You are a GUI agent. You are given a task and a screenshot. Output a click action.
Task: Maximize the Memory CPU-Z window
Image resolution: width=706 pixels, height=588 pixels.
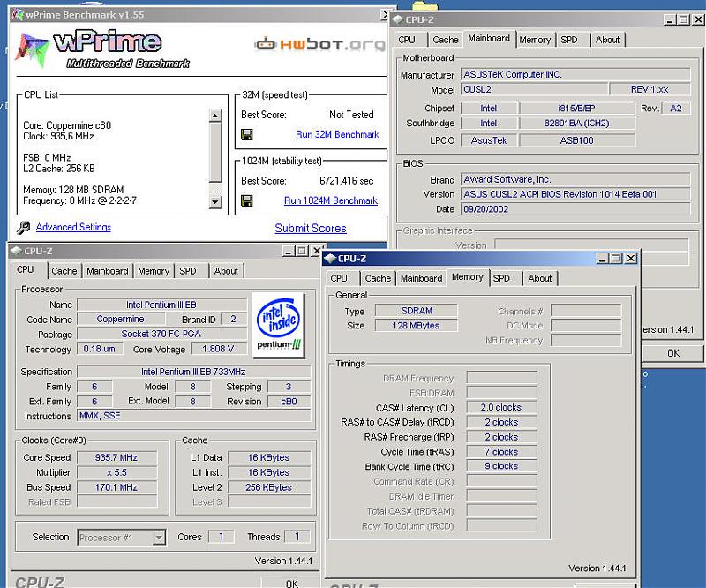615,258
